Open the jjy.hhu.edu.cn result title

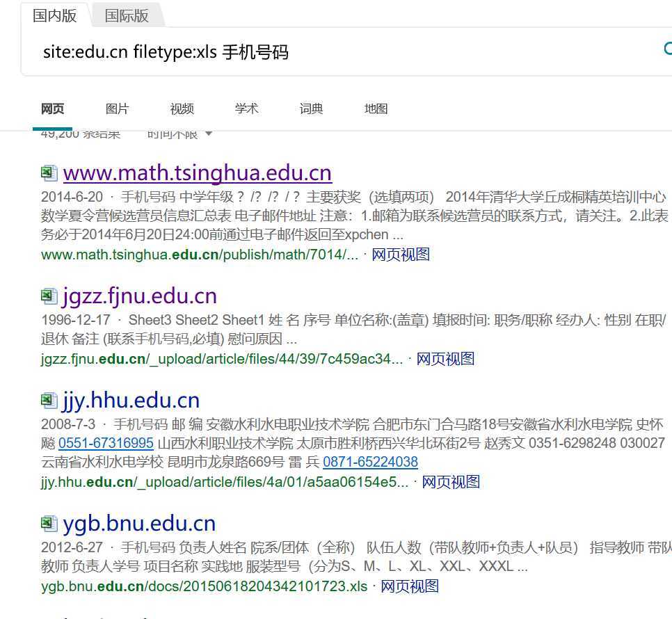tap(131, 400)
